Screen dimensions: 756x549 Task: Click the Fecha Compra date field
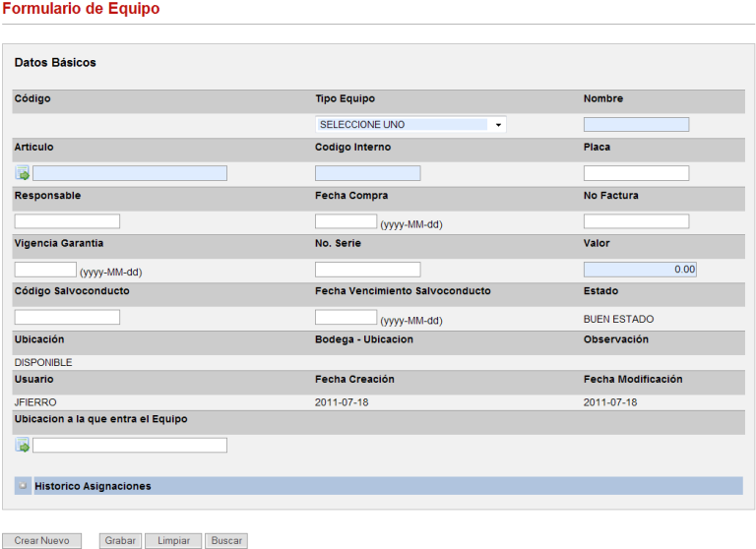346,221
